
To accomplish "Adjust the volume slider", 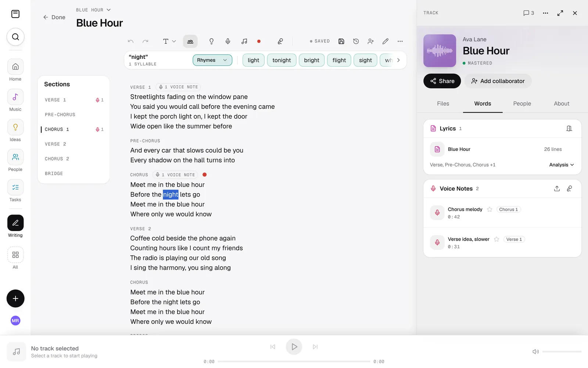I will coord(562,352).
